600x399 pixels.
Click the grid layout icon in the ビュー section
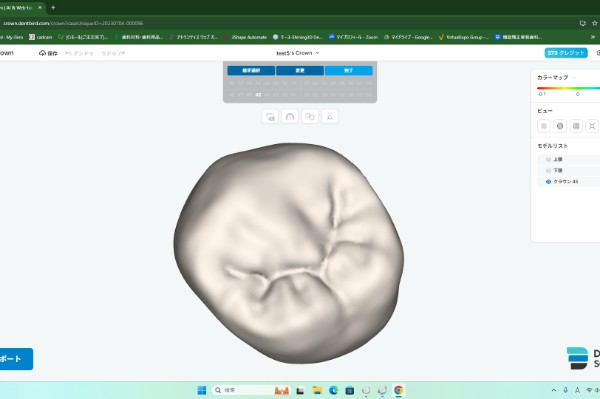coord(576,126)
